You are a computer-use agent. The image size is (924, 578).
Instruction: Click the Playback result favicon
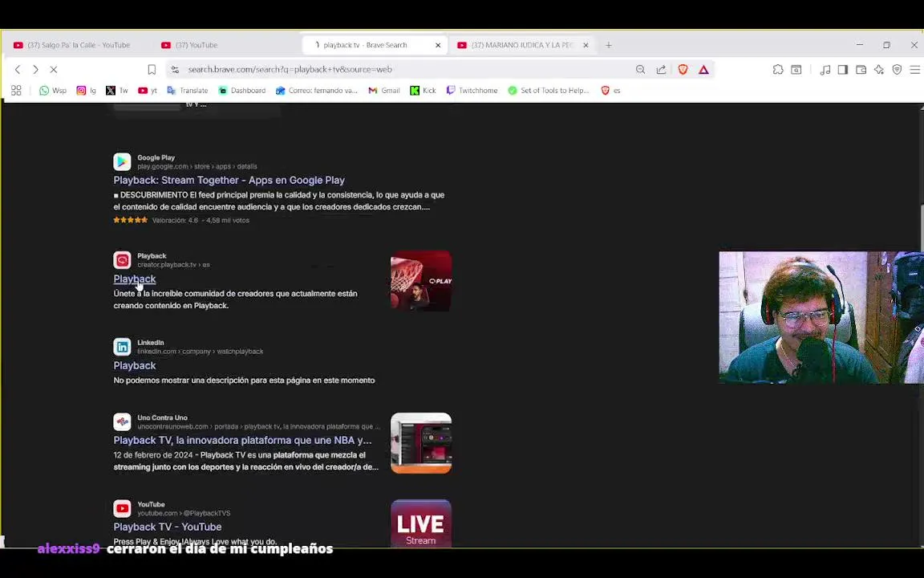(x=122, y=260)
